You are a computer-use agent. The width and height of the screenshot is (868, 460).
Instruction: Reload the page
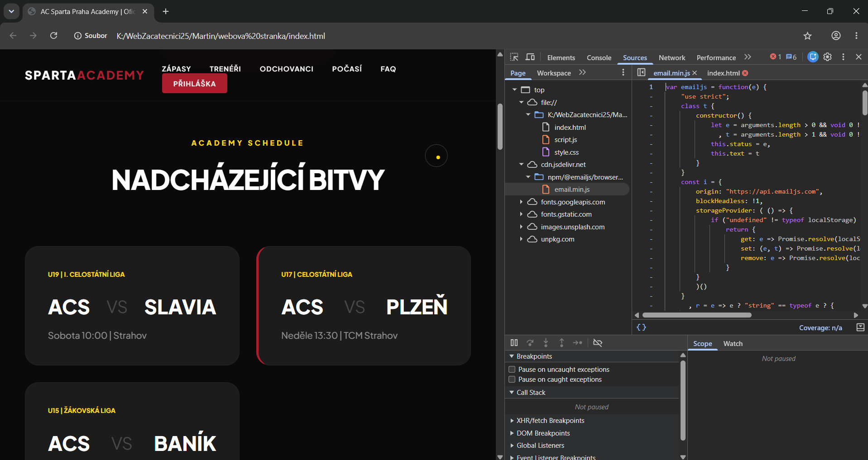[x=53, y=36]
